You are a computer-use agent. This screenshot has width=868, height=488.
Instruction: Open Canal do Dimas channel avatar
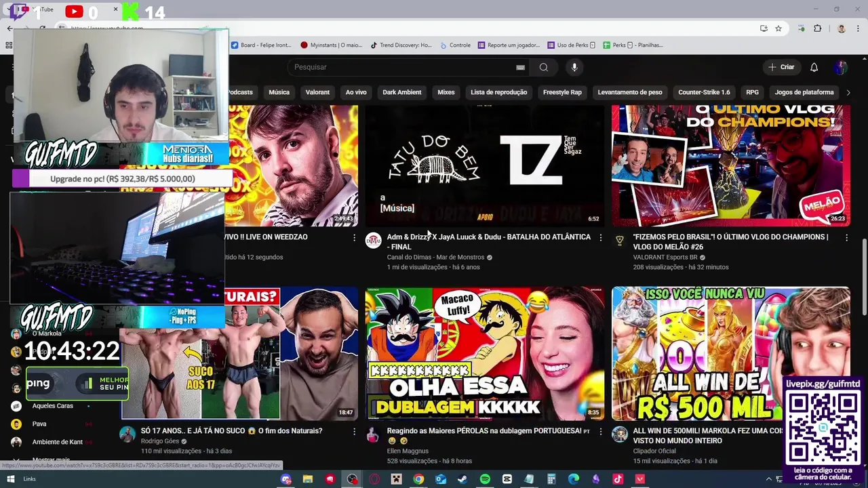pyautogui.click(x=374, y=240)
